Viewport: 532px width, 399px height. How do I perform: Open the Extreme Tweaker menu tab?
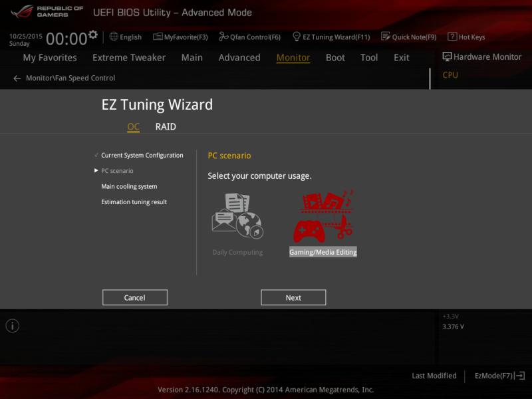tap(129, 57)
